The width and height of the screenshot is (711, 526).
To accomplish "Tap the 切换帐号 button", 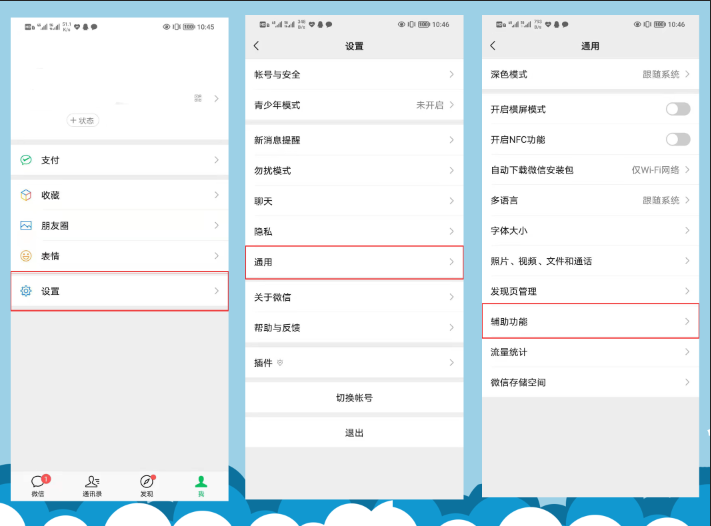I will click(x=354, y=398).
